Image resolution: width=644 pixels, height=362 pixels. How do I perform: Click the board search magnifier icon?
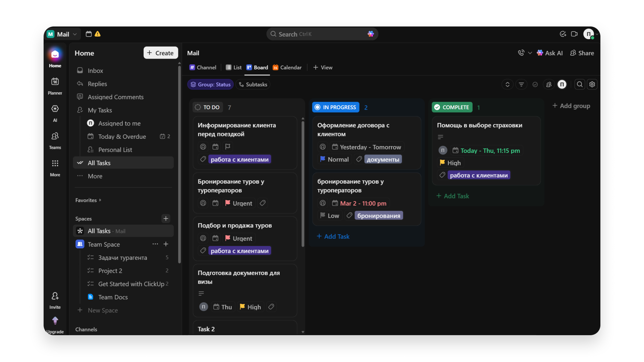click(580, 84)
